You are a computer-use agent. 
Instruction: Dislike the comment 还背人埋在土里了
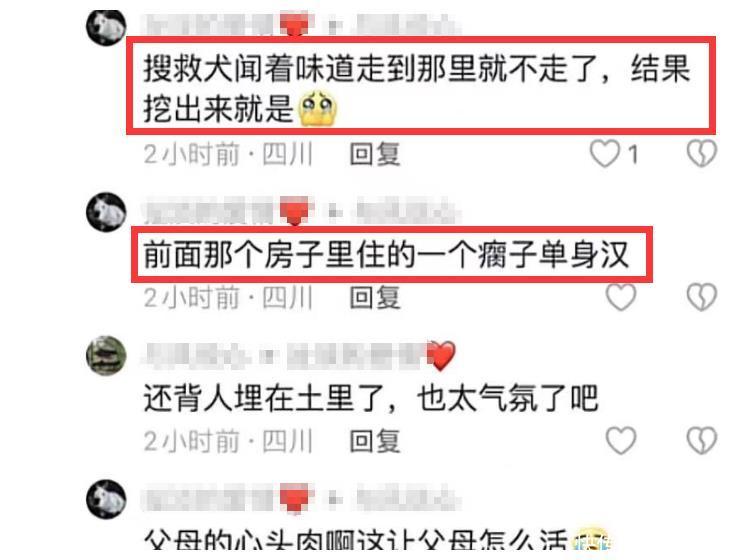[701, 440]
